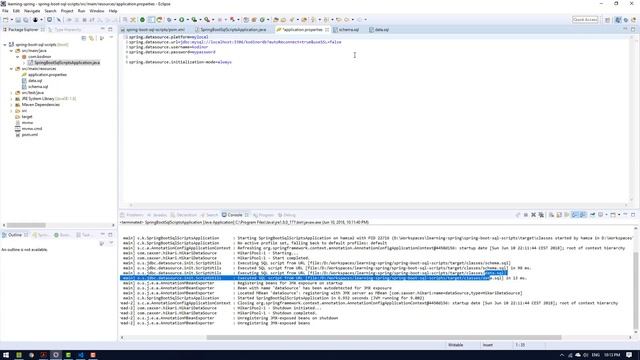This screenshot has height=360, width=640.
Task: Click the Terminate icon in Console toolbar
Action: pyautogui.click(x=526, y=215)
